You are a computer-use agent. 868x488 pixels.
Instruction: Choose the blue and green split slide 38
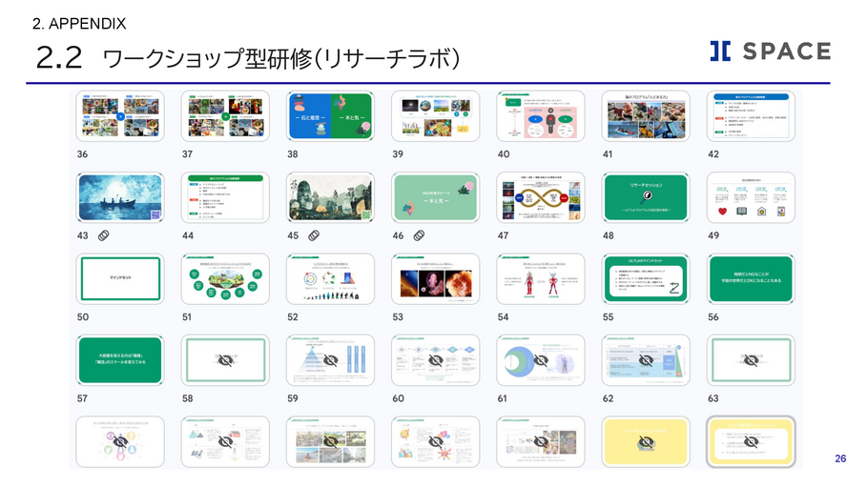[331, 115]
